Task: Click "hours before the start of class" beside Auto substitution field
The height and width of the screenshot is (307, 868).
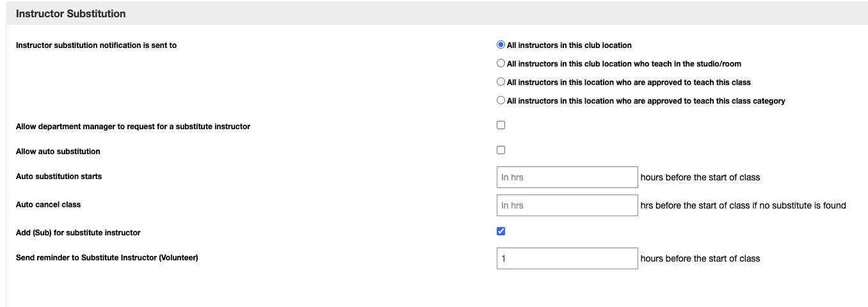Action: [x=700, y=177]
